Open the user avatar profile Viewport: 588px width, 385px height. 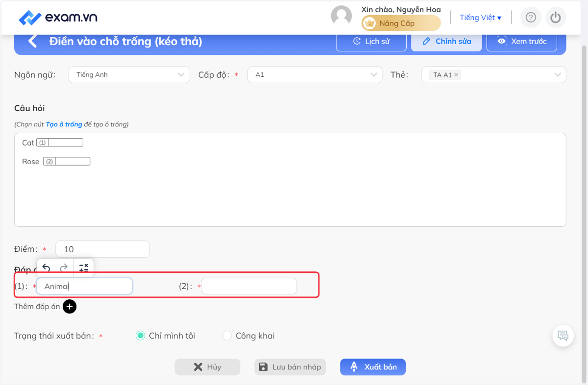[341, 16]
